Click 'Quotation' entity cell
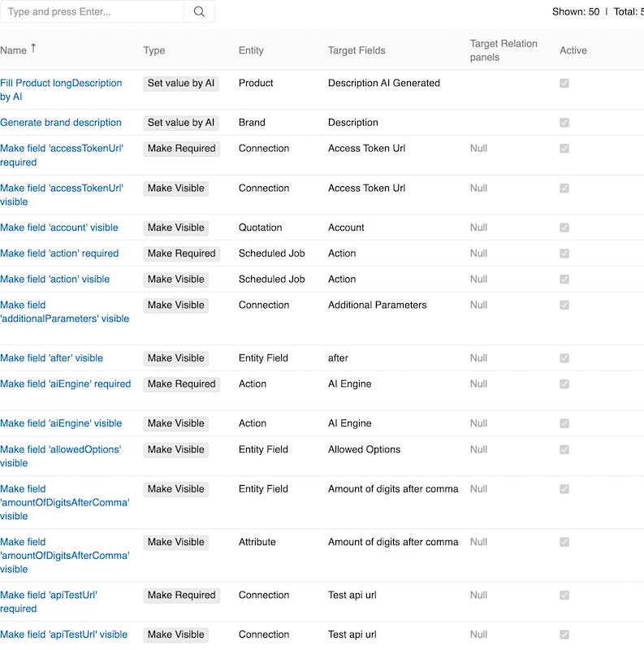This screenshot has height=650, width=644. point(260,227)
